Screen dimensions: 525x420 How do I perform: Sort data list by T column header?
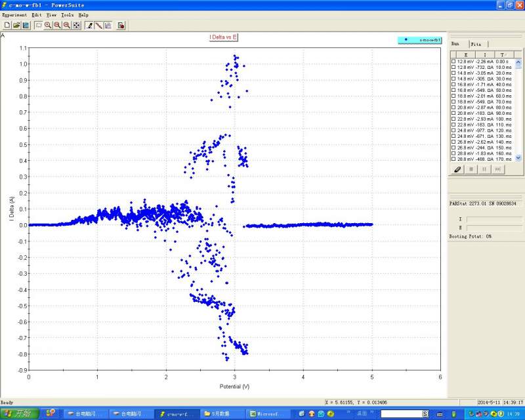[x=503, y=54]
